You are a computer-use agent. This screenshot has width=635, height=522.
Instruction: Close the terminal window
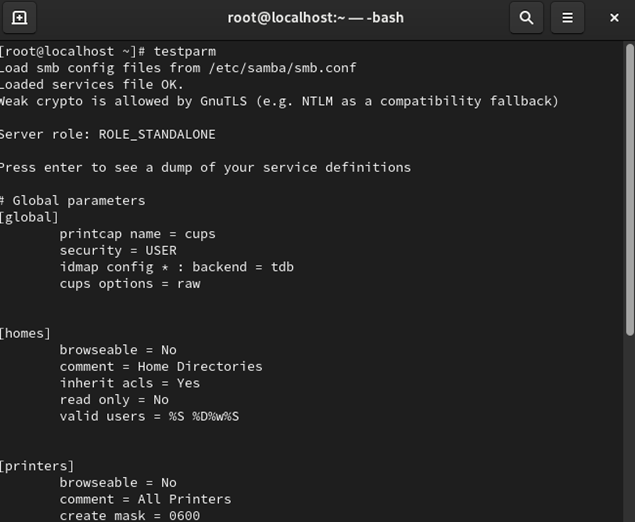(x=614, y=18)
